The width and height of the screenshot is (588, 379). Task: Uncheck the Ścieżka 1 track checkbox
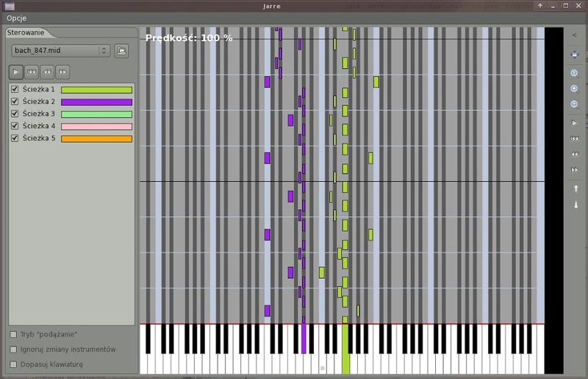coord(15,89)
